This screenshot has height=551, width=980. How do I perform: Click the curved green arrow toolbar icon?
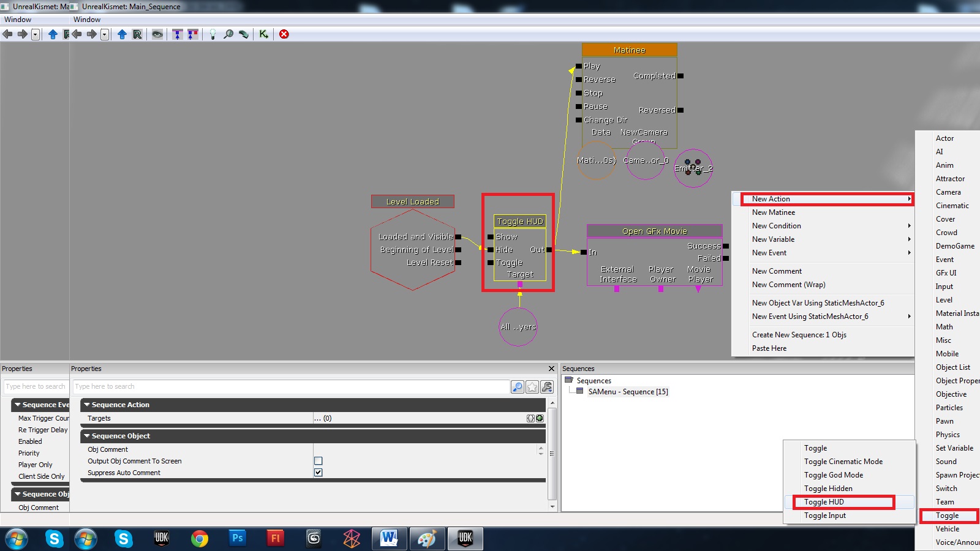(244, 34)
